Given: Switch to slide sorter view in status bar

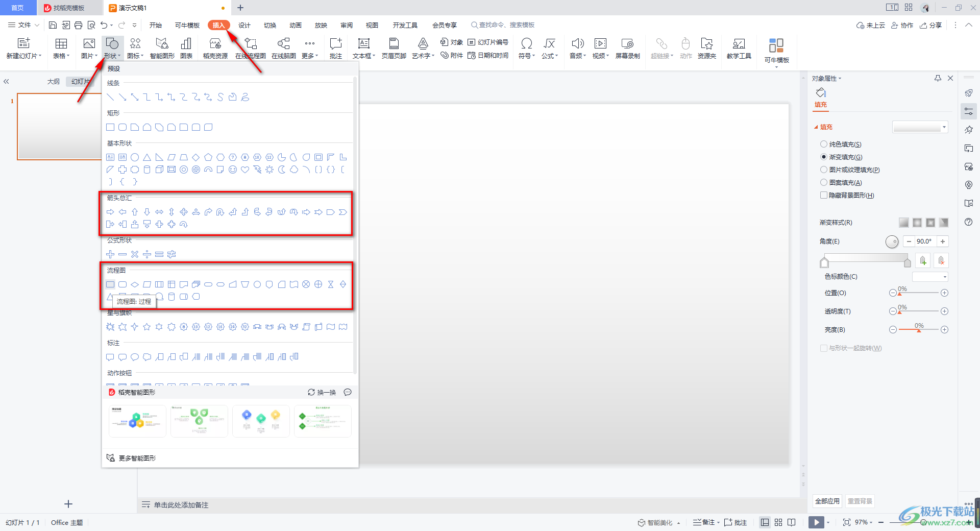Looking at the screenshot, I should tap(778, 522).
